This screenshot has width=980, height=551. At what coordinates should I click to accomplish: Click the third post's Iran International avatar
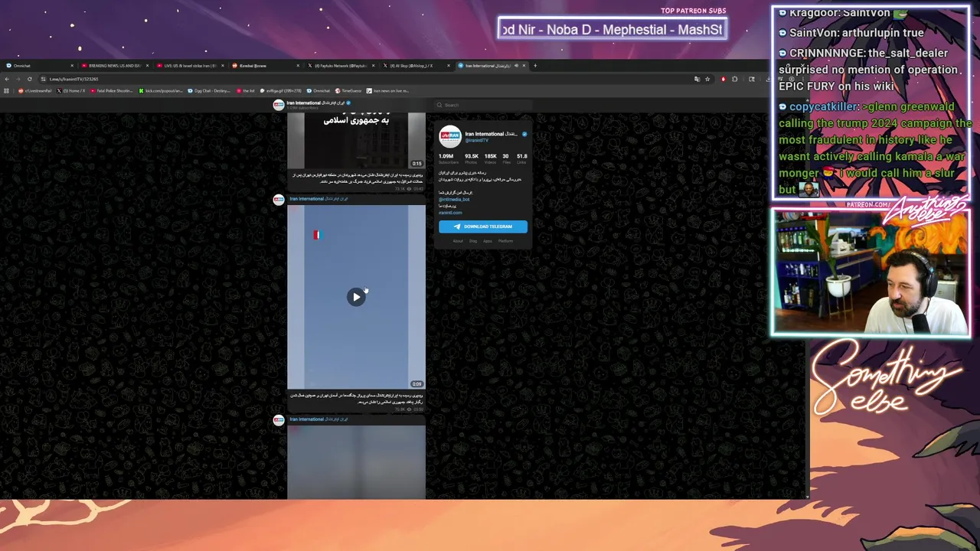pos(279,420)
